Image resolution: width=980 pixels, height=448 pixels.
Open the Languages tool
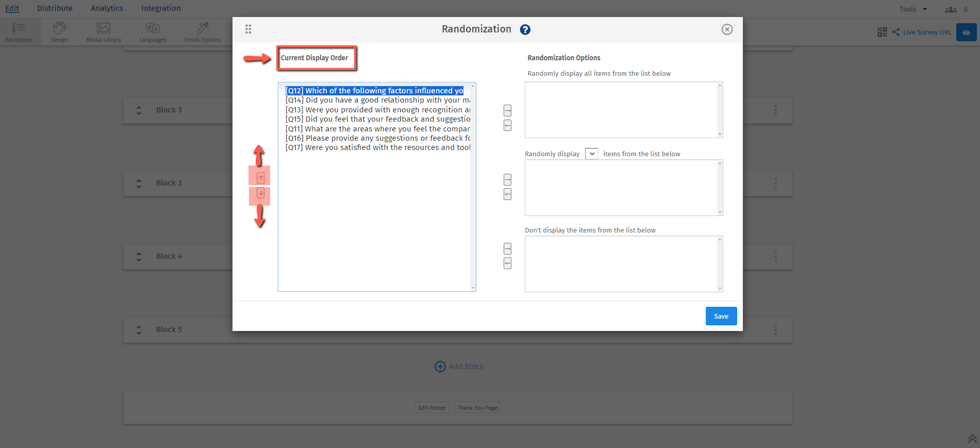(153, 32)
